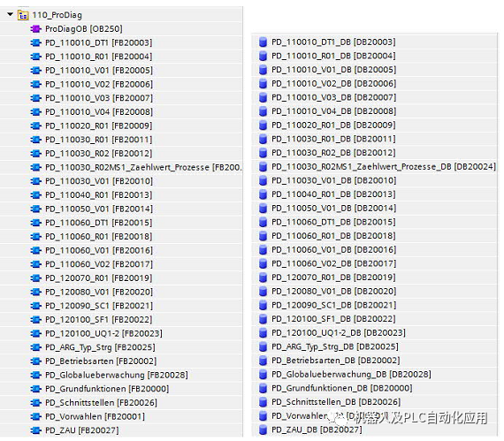The height and width of the screenshot is (441, 504).
Task: Select PD_110010_R01_DB [DB20004] entry
Action: click(x=333, y=56)
